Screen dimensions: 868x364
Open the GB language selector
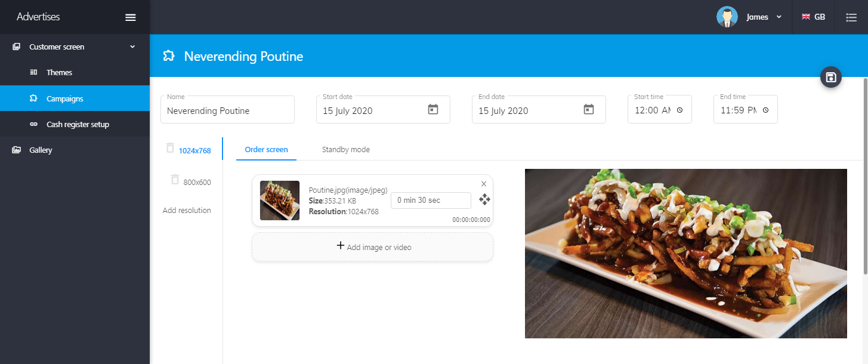coord(813,17)
